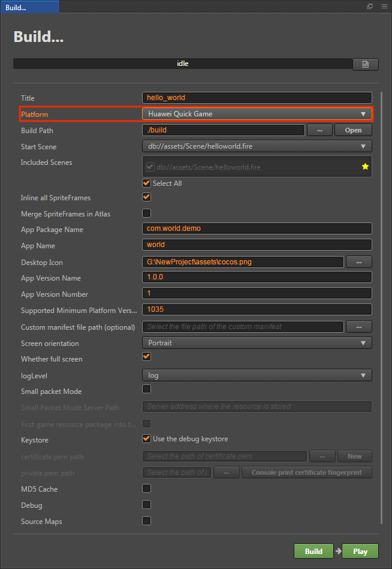Click the idle progress bar
Image resolution: width=392 pixels, height=569 pixels.
(x=183, y=64)
